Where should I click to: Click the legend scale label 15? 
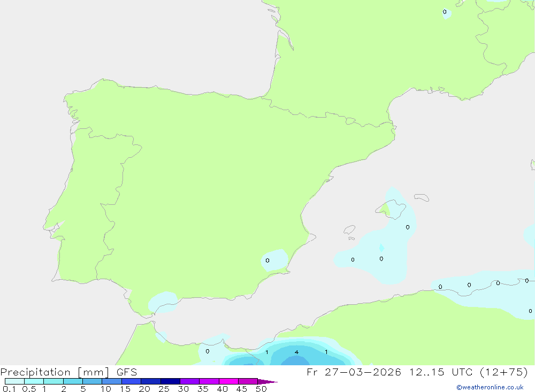[125, 389]
